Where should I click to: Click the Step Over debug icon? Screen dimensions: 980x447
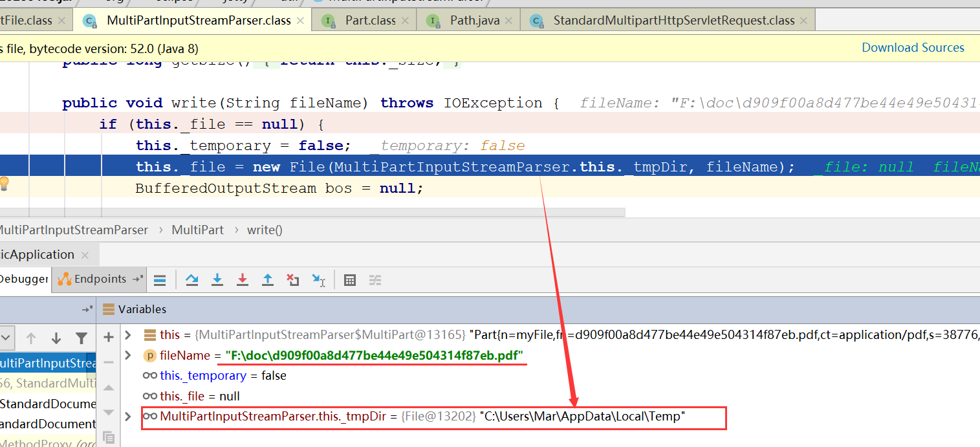(x=192, y=280)
